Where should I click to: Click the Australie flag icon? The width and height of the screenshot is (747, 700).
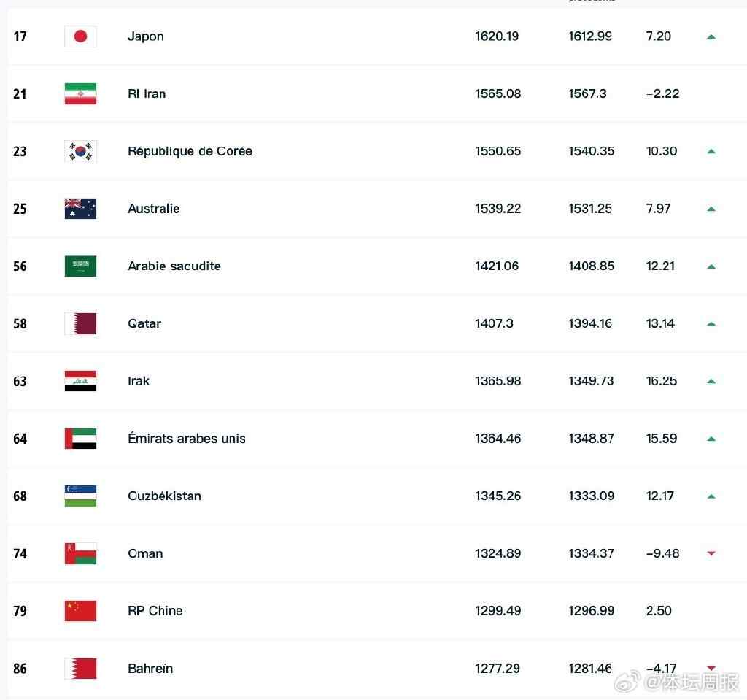coord(80,209)
